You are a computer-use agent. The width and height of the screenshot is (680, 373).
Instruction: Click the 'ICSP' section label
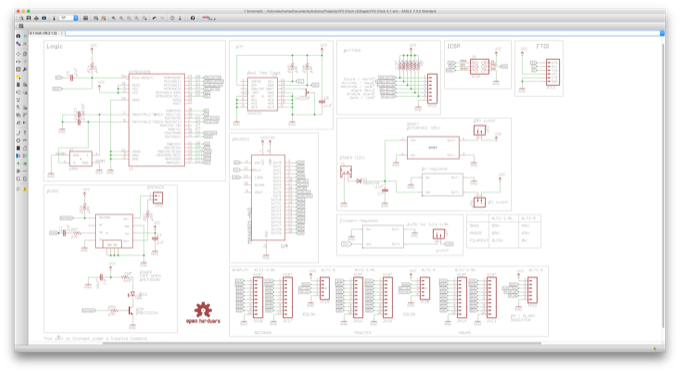point(454,46)
